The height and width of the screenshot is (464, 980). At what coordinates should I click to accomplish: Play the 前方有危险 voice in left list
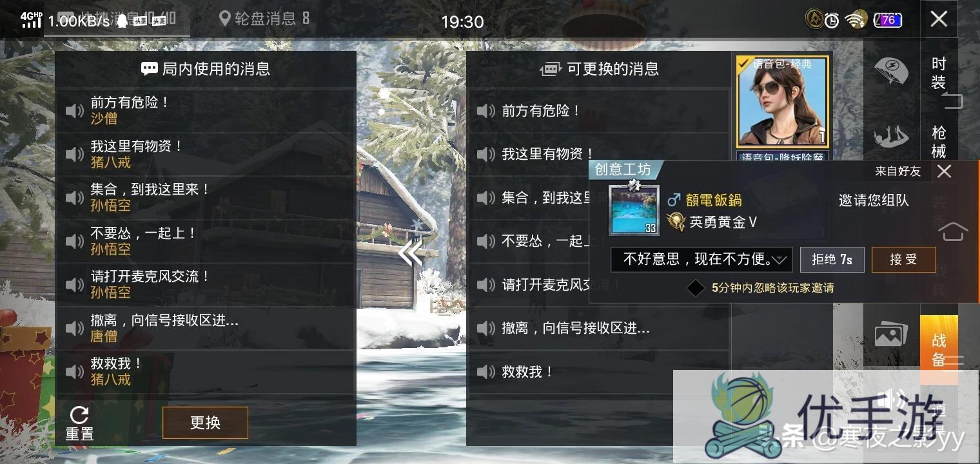tap(75, 110)
